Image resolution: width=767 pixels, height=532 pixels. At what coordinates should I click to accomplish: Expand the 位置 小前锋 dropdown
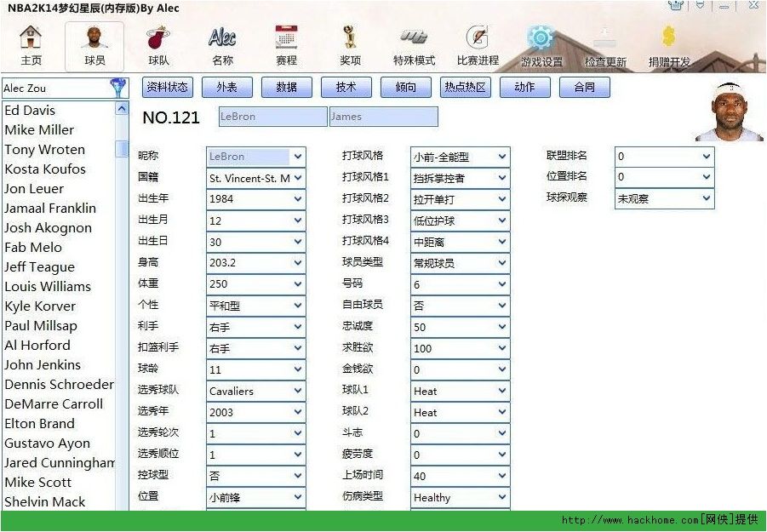(297, 497)
